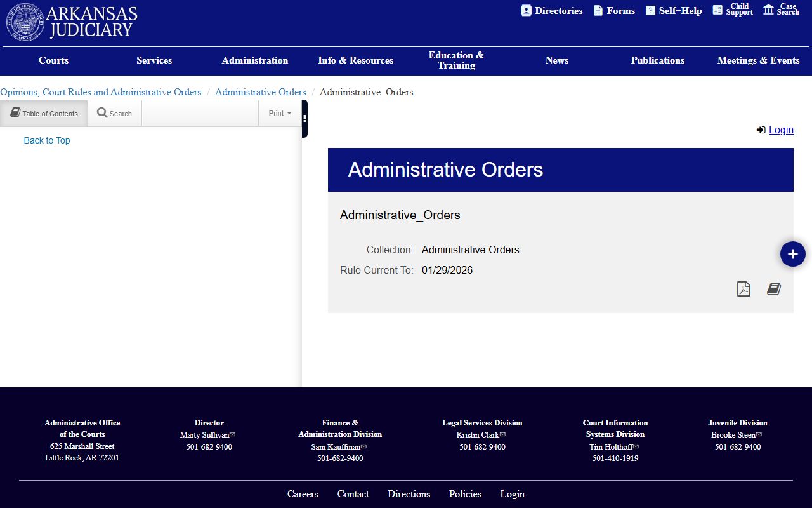
Task: Click the Login link above the banner
Action: (781, 130)
